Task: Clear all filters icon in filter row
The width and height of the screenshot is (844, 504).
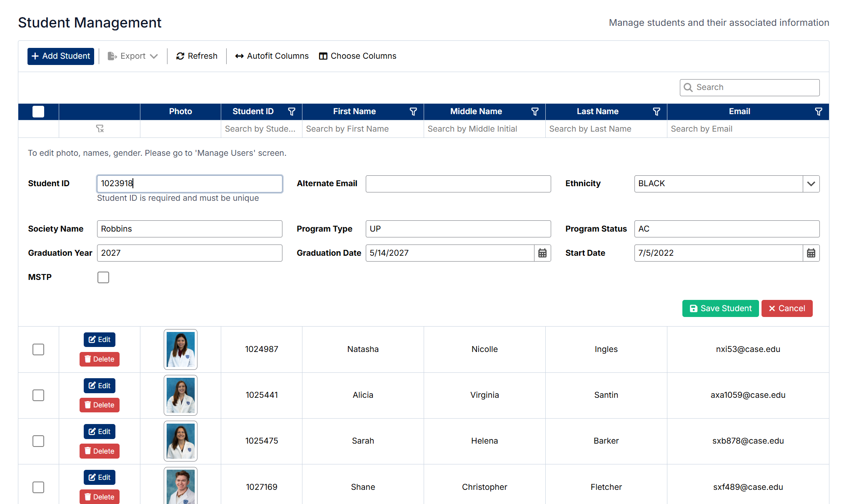Action: [100, 129]
